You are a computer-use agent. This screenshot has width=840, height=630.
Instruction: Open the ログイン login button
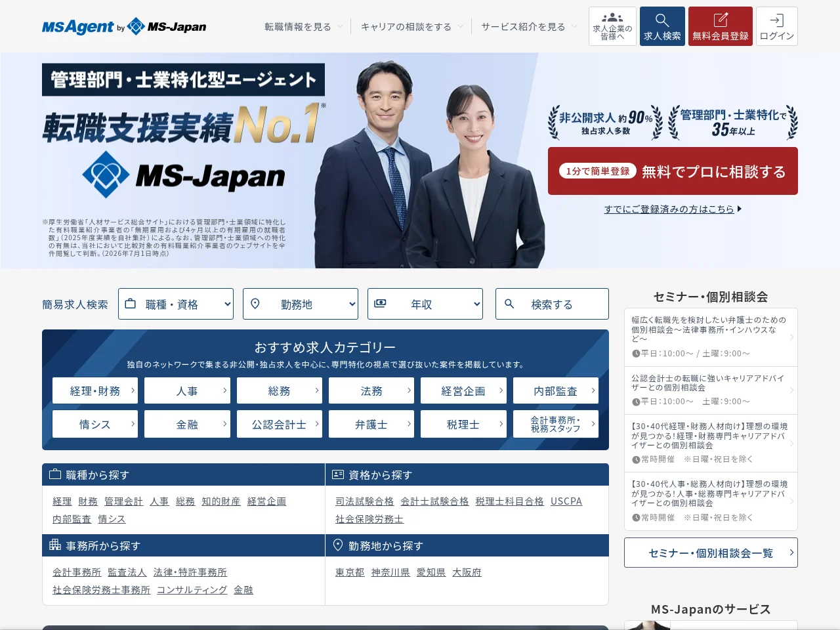pyautogui.click(x=777, y=26)
